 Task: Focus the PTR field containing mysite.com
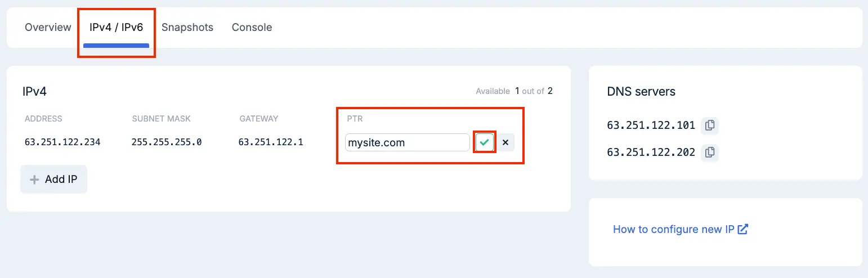coord(408,142)
